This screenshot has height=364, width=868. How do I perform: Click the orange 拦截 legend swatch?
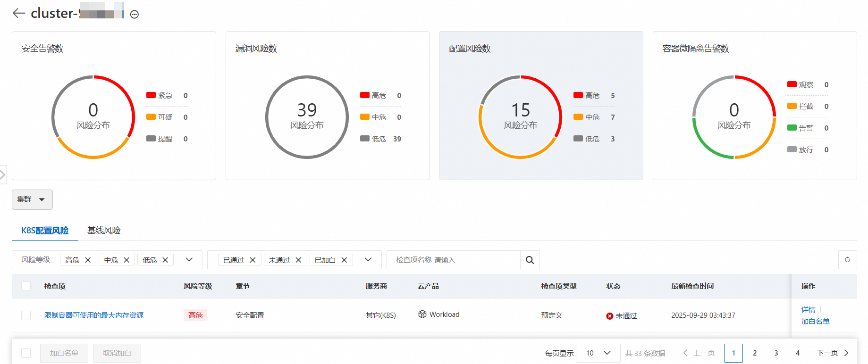pos(792,106)
